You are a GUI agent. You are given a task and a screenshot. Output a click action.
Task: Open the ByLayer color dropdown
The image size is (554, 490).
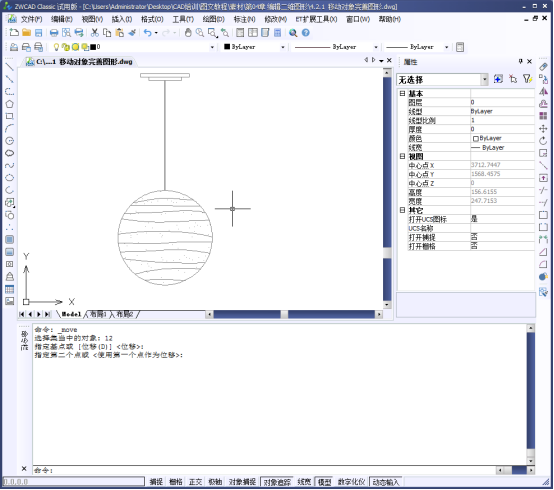254,47
